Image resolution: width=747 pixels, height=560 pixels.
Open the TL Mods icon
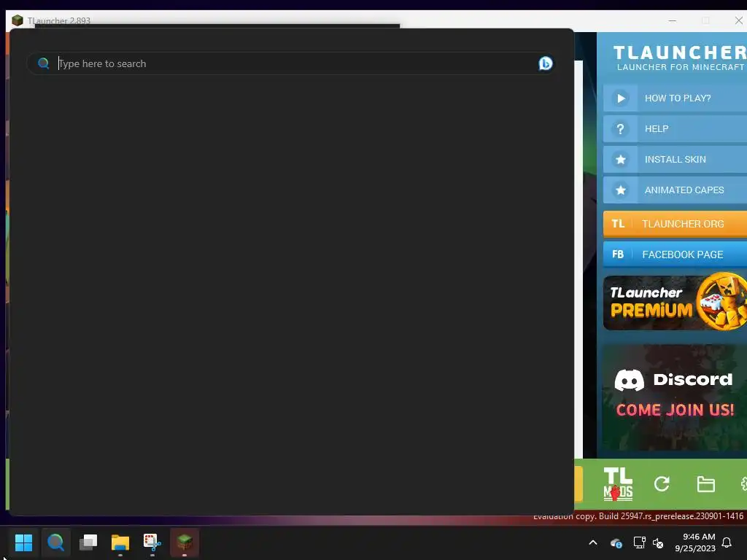pos(618,484)
